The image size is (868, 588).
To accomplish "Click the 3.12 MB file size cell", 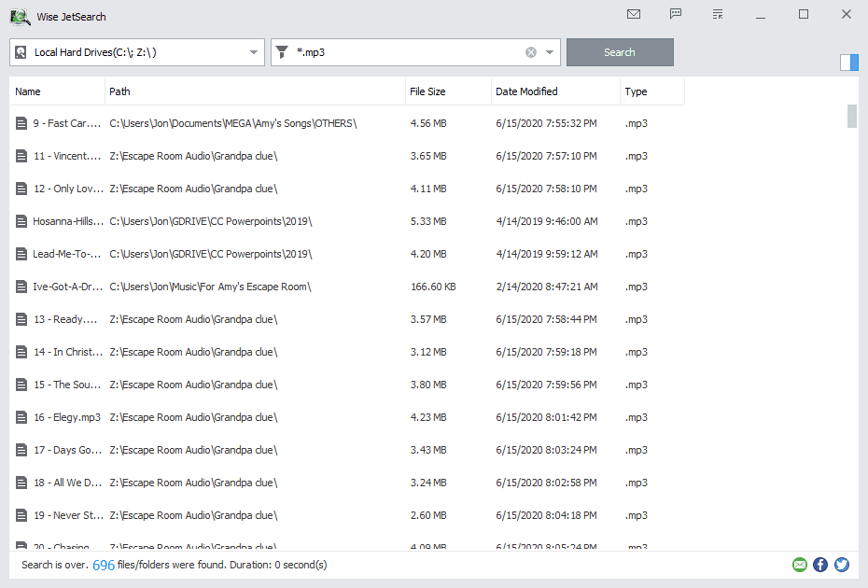I will [428, 352].
